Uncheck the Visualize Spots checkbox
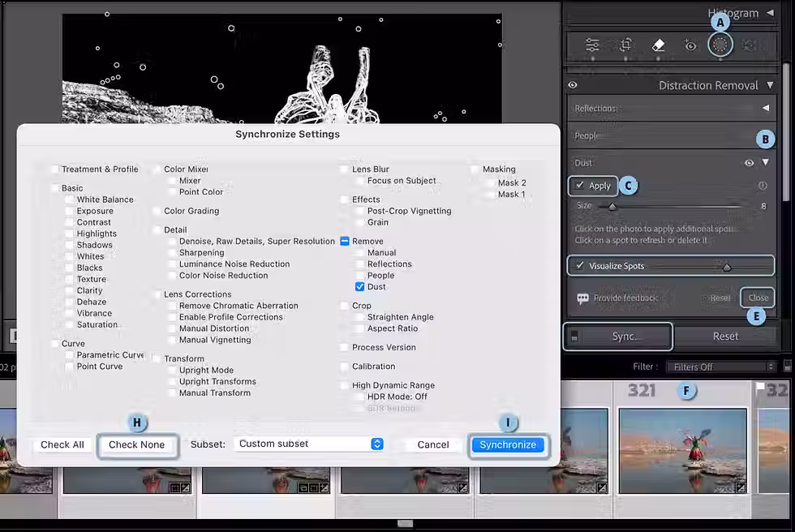The width and height of the screenshot is (795, 532). click(x=580, y=265)
